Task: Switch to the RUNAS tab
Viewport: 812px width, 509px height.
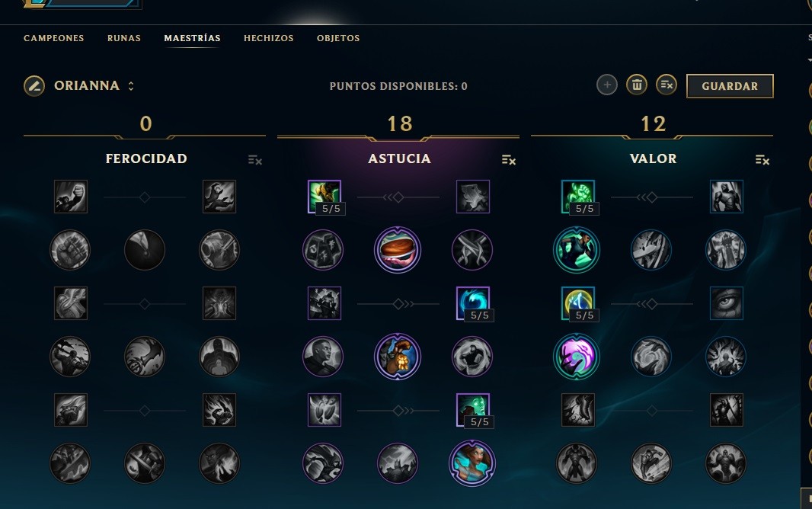Action: 123,38
